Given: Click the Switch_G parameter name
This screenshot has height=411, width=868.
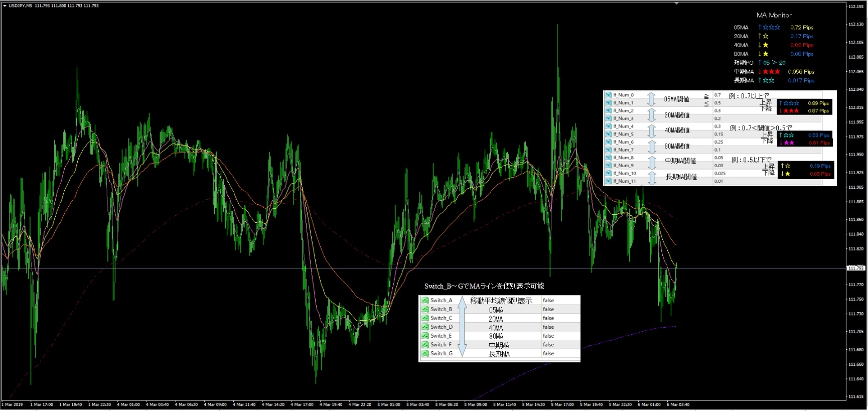Looking at the screenshot, I should 442,353.
